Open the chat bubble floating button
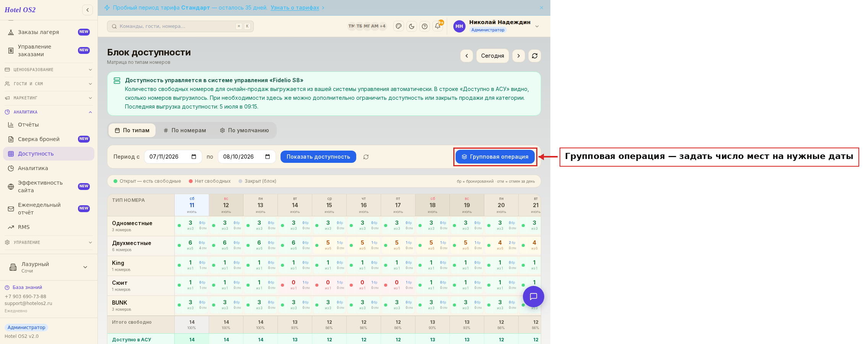The image size is (868, 344). point(534,297)
